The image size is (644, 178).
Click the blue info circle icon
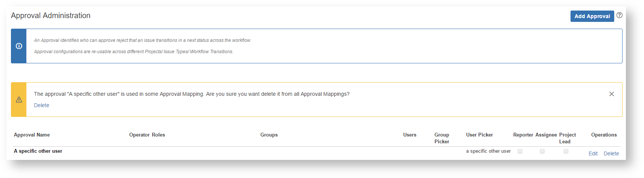click(x=19, y=46)
